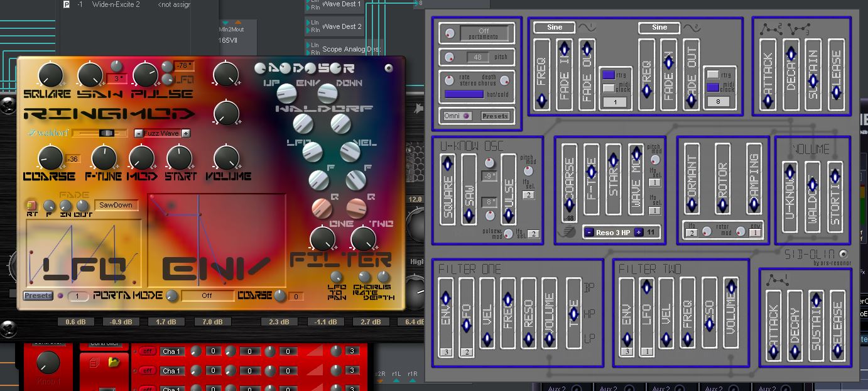Click the Ringmod Coarse knob
The image size is (868, 391).
pyautogui.click(x=50, y=158)
